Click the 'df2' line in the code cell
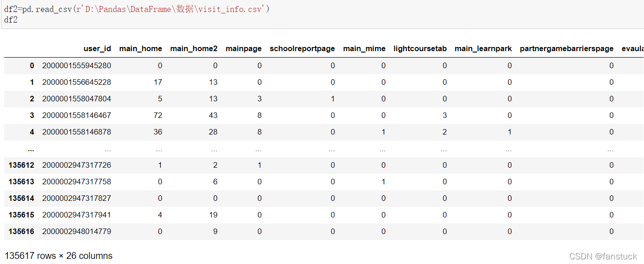Image resolution: width=644 pixels, height=264 pixels. coord(11,20)
